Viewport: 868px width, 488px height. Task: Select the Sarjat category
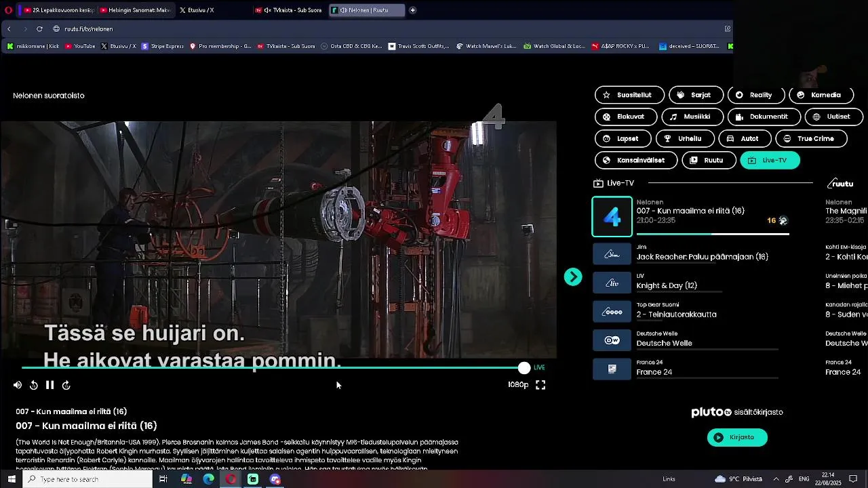click(x=696, y=95)
